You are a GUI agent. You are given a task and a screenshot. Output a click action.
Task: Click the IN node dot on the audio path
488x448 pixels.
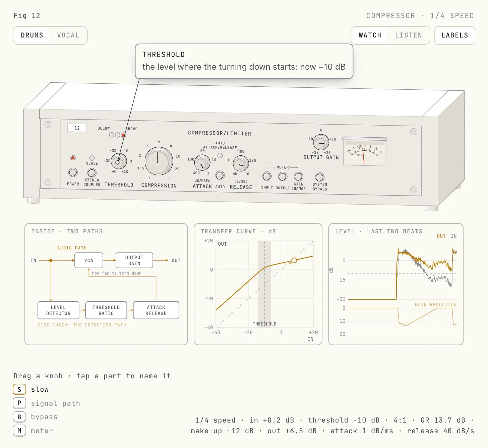51,260
